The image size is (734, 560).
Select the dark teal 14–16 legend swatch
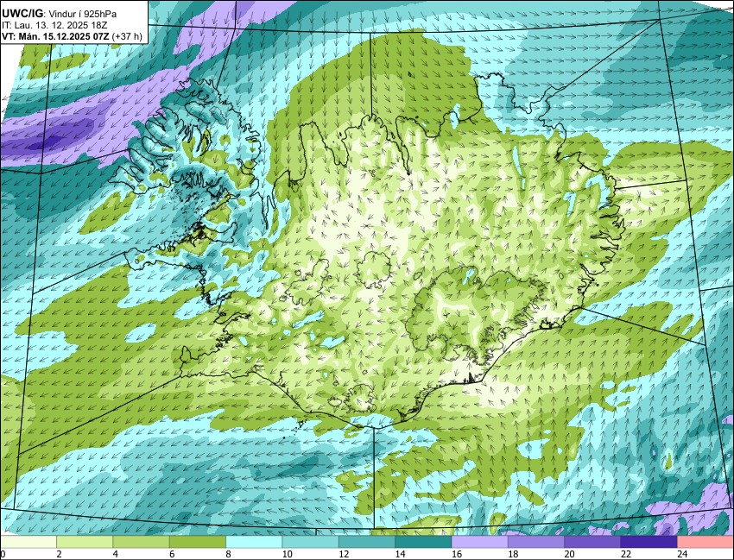(x=423, y=542)
